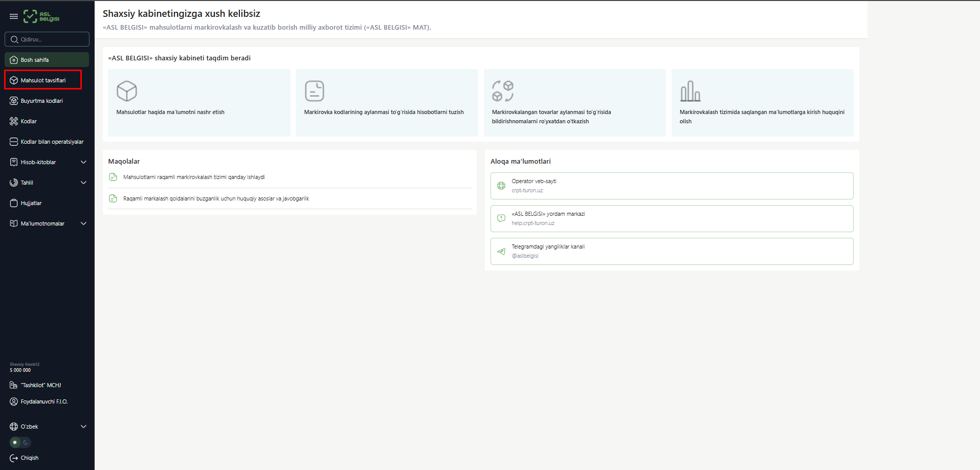
Task: Click the Foydalanuvchi F.I.O. user profile icon
Action: pyautogui.click(x=14, y=401)
